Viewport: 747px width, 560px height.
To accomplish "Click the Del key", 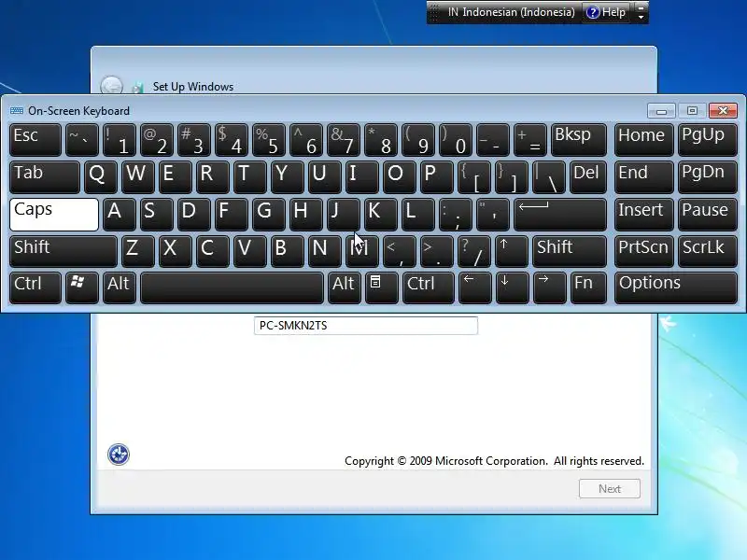I will pos(588,177).
